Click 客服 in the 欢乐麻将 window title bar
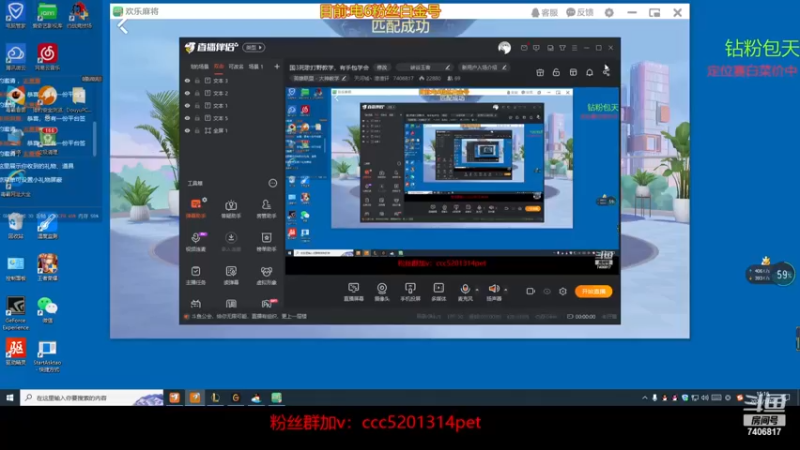The image size is (800, 450). [x=544, y=12]
